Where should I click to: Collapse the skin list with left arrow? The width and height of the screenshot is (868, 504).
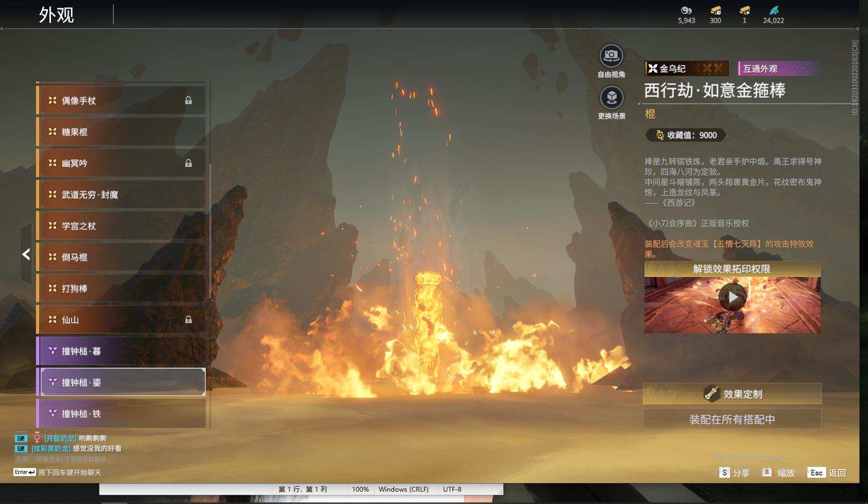coord(26,254)
